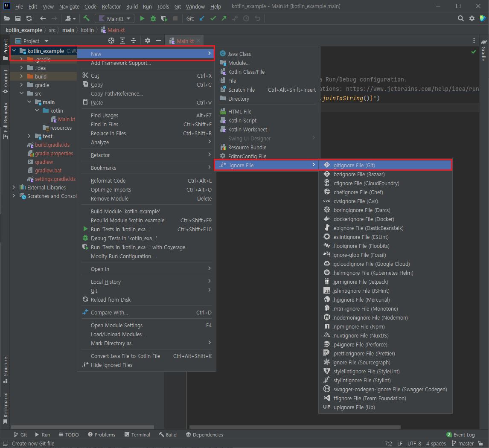The width and height of the screenshot is (489, 448).
Task: Select Reload from Disk entry
Action: [147, 300]
